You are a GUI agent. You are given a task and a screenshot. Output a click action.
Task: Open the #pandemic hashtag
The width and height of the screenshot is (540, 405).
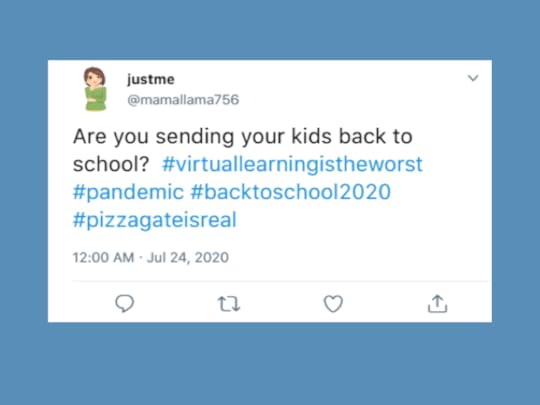pos(128,192)
